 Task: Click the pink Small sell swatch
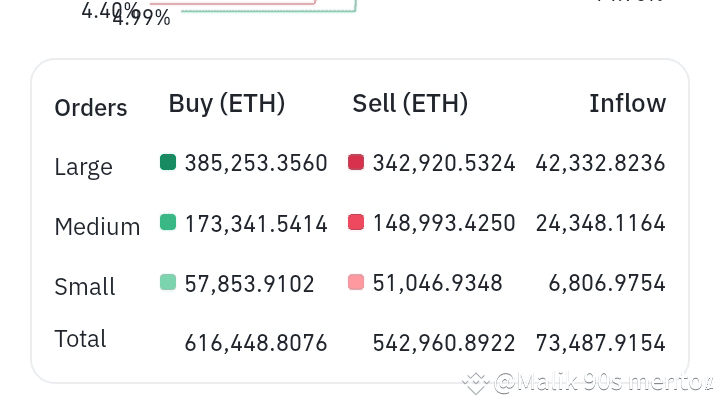pyautogui.click(x=356, y=282)
